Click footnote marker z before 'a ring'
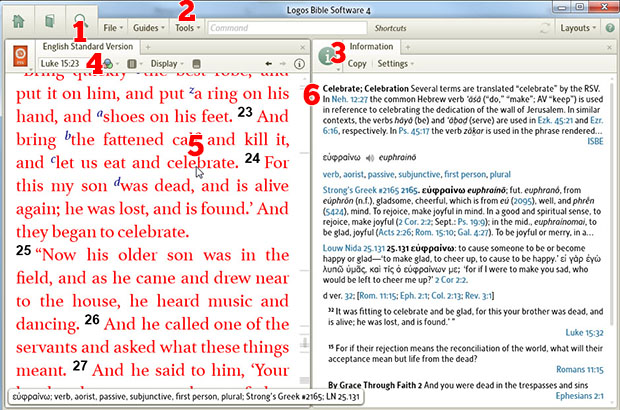The height and width of the screenshot is (410, 620). point(191,90)
